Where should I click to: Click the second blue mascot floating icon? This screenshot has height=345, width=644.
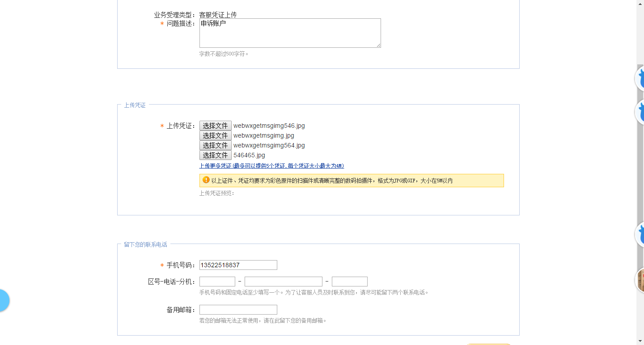point(640,112)
